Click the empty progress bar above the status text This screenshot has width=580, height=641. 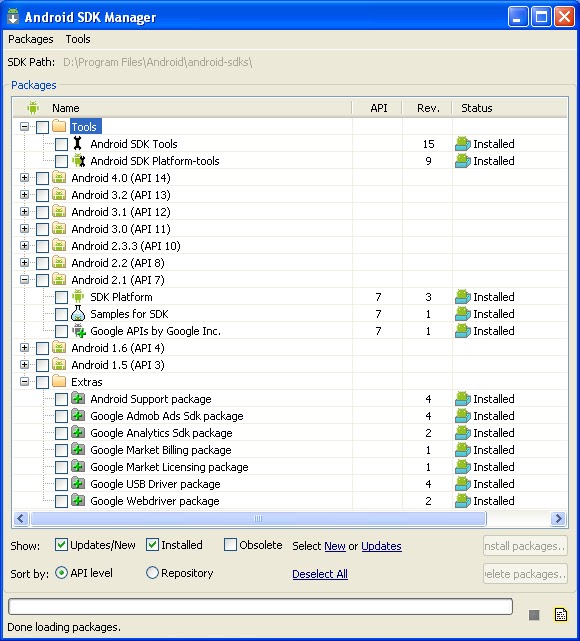point(260,606)
